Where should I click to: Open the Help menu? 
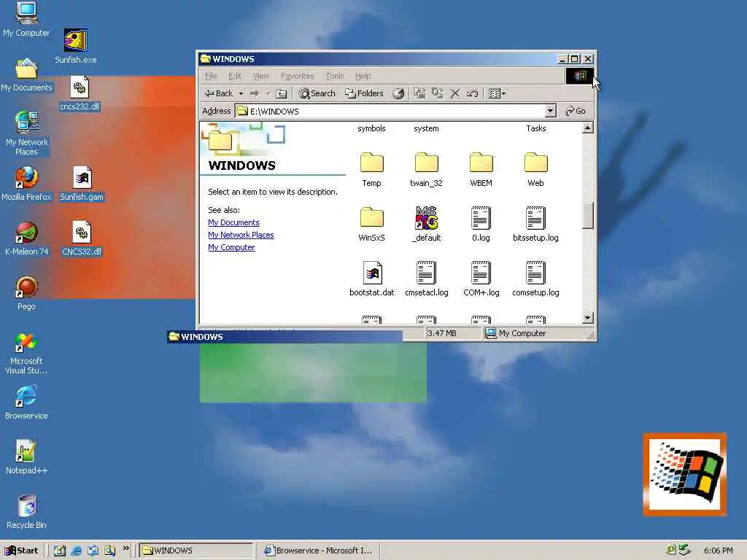(363, 76)
